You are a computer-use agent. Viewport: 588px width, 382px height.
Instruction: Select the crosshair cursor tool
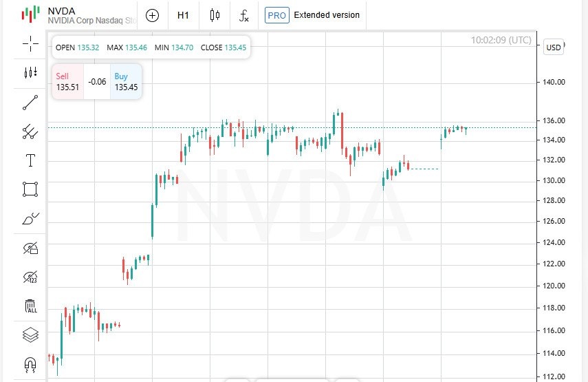30,44
